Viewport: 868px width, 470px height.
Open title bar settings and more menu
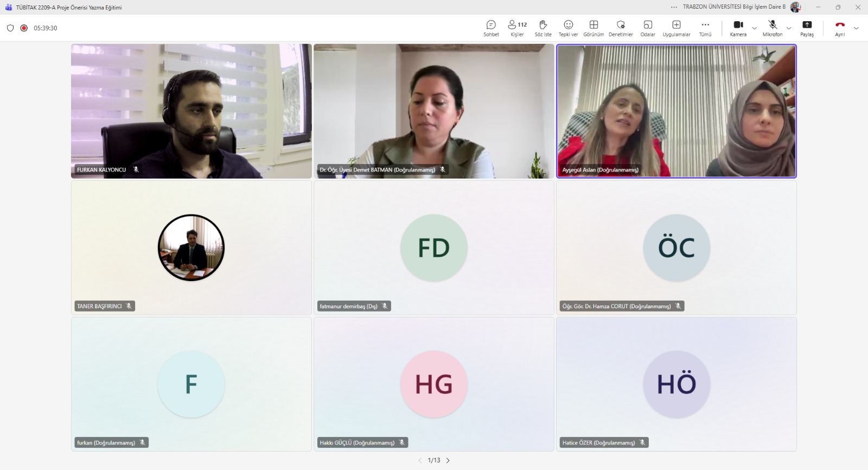tap(674, 7)
